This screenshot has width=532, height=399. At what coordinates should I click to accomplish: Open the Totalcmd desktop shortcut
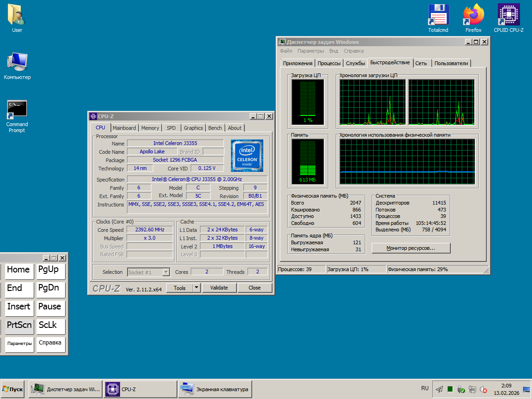[438, 15]
